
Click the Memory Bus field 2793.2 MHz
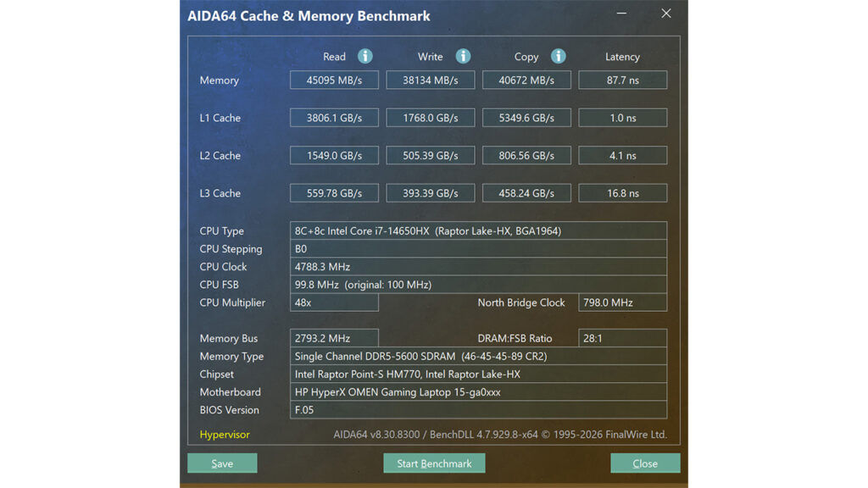tap(334, 338)
